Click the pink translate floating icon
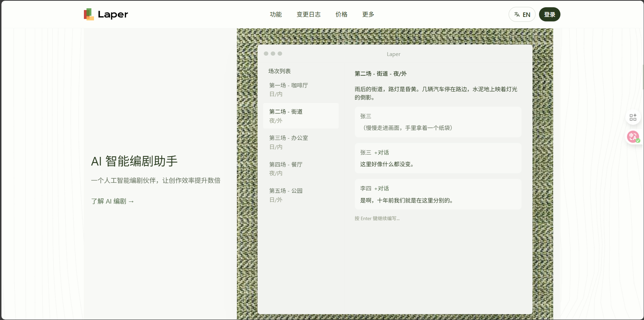The image size is (644, 320). (633, 137)
